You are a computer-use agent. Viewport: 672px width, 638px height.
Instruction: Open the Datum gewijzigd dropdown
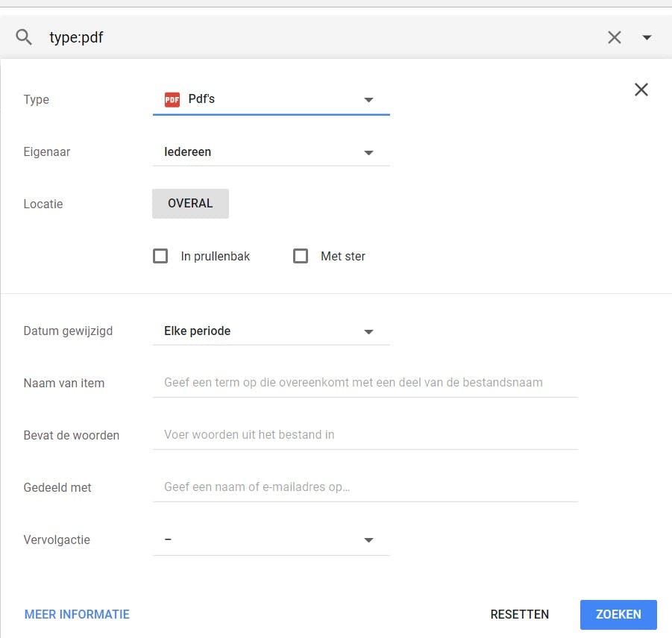pos(271,331)
